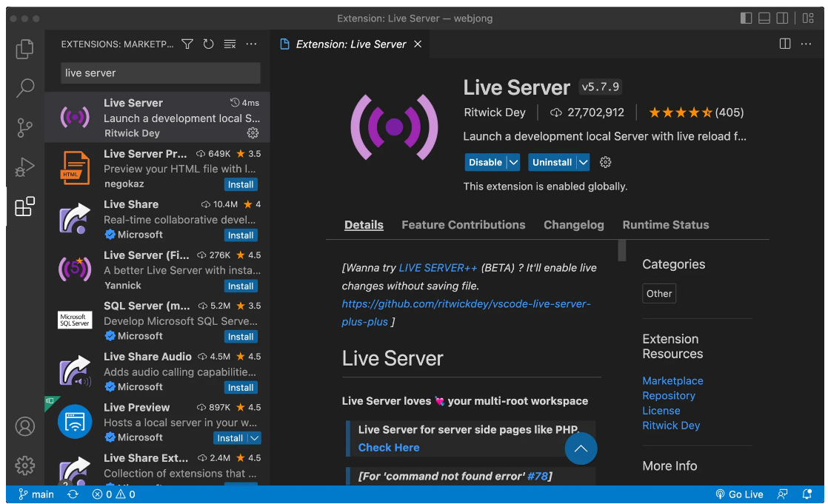Open the vscode-live-server-plus-plus GitHub URL
828x504 pixels.
tap(466, 313)
